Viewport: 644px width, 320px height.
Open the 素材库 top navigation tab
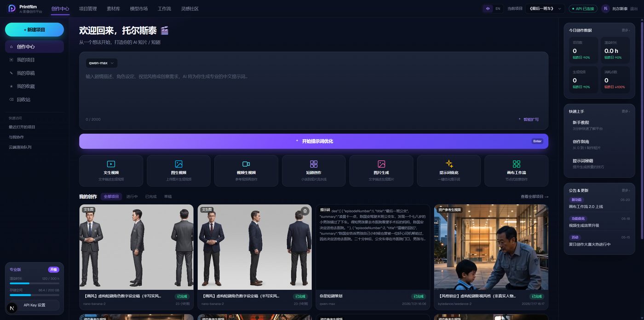(114, 8)
